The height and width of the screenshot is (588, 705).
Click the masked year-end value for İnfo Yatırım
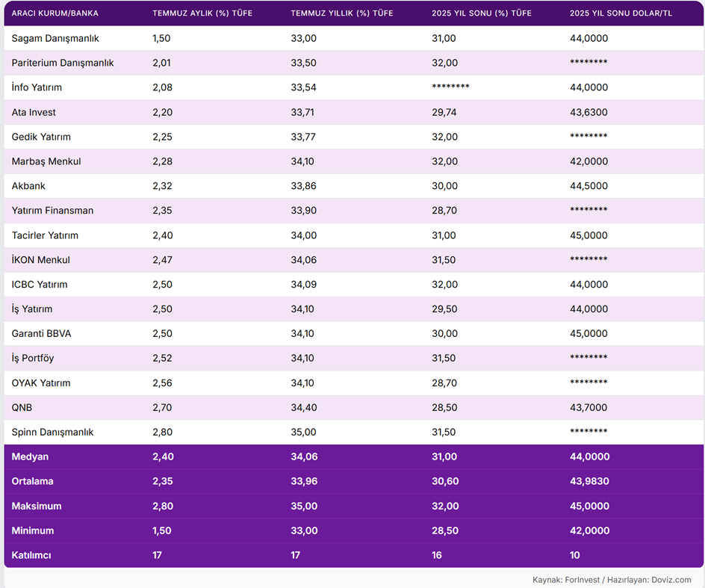tap(450, 87)
